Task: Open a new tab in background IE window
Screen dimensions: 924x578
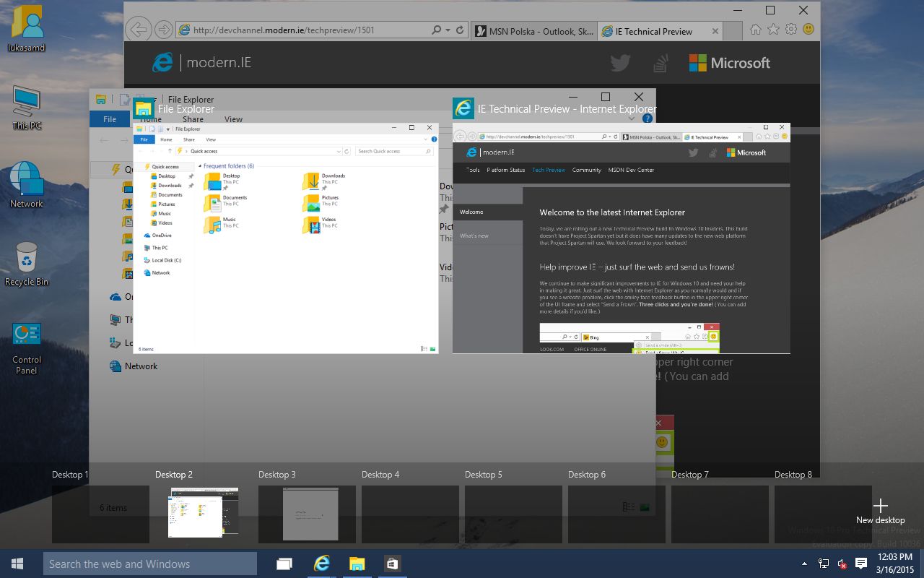Action: [x=733, y=31]
